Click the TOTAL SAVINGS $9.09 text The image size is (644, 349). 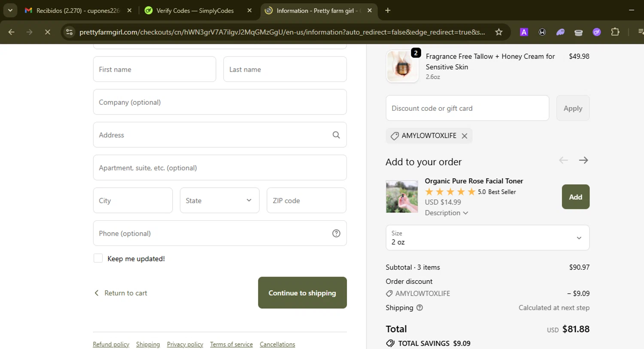coord(434,343)
